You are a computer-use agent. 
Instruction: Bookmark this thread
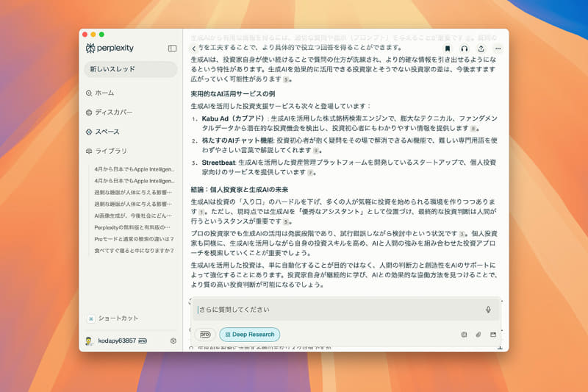point(448,49)
